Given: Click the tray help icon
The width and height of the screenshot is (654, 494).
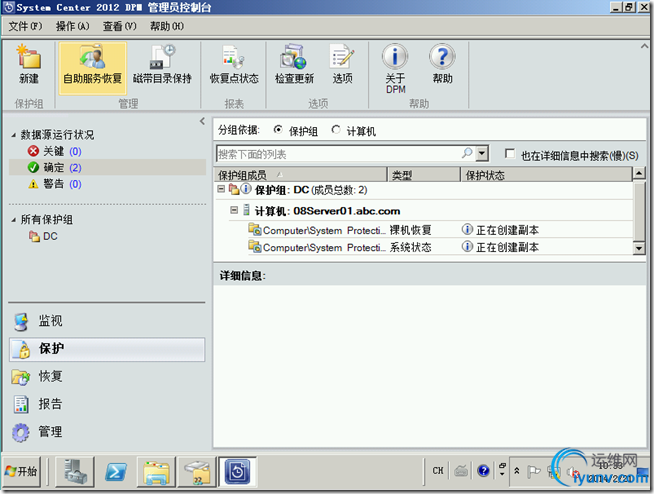Looking at the screenshot, I should point(483,471).
